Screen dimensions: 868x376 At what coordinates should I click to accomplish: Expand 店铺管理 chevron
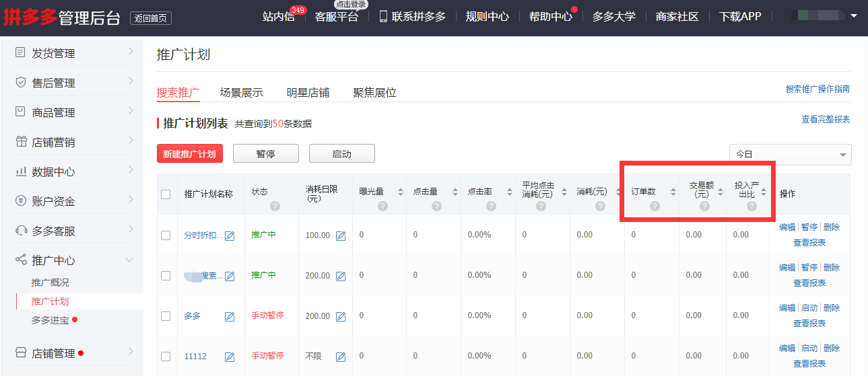(x=131, y=350)
